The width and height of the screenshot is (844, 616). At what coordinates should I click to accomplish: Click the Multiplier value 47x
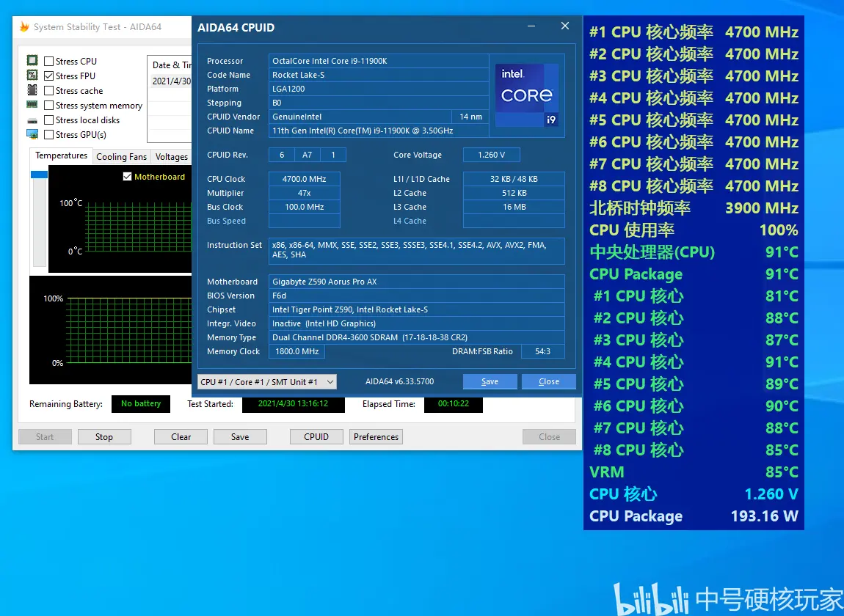pyautogui.click(x=304, y=193)
